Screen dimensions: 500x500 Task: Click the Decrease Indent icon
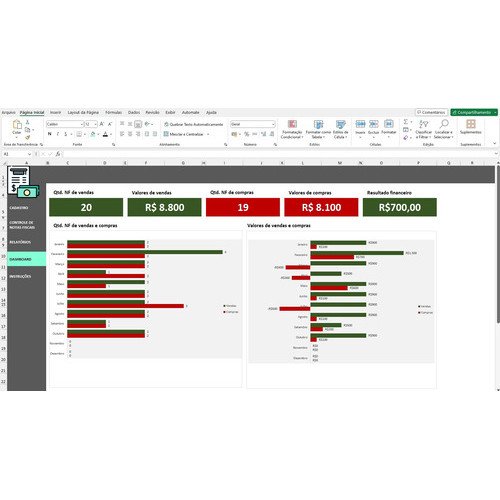[x=147, y=134]
